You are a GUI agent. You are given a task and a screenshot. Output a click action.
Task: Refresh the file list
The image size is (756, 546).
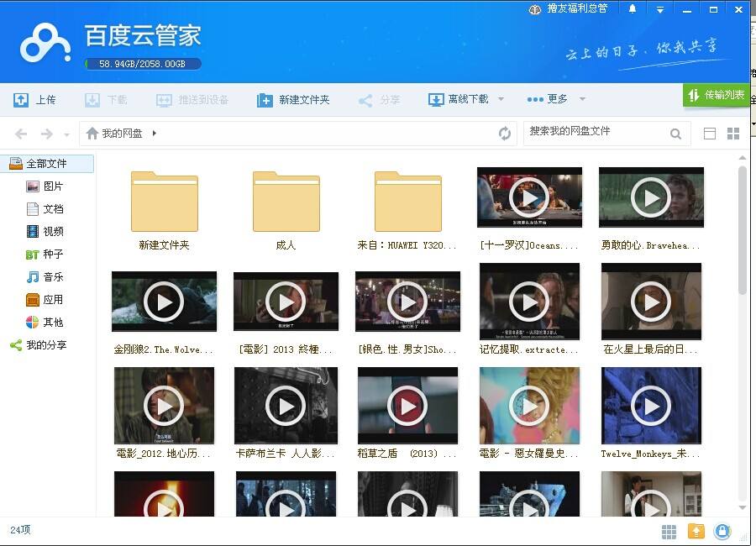click(505, 133)
